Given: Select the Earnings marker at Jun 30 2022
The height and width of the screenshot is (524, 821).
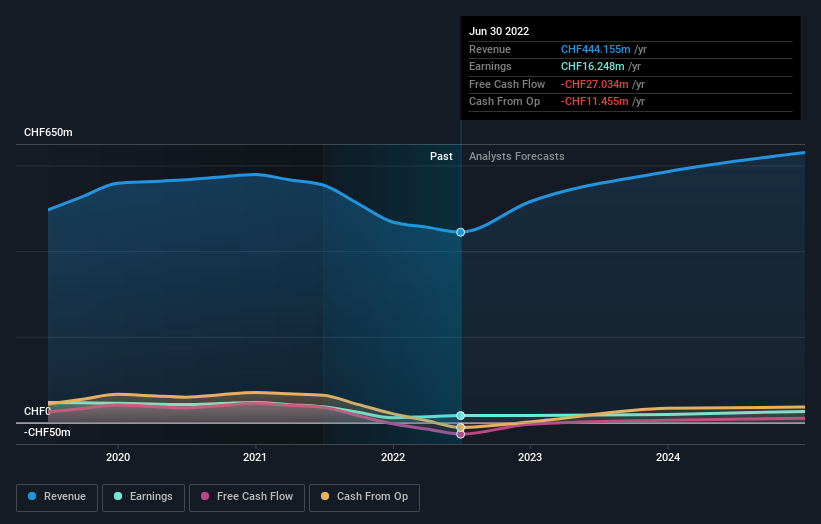Looking at the screenshot, I should point(460,416).
